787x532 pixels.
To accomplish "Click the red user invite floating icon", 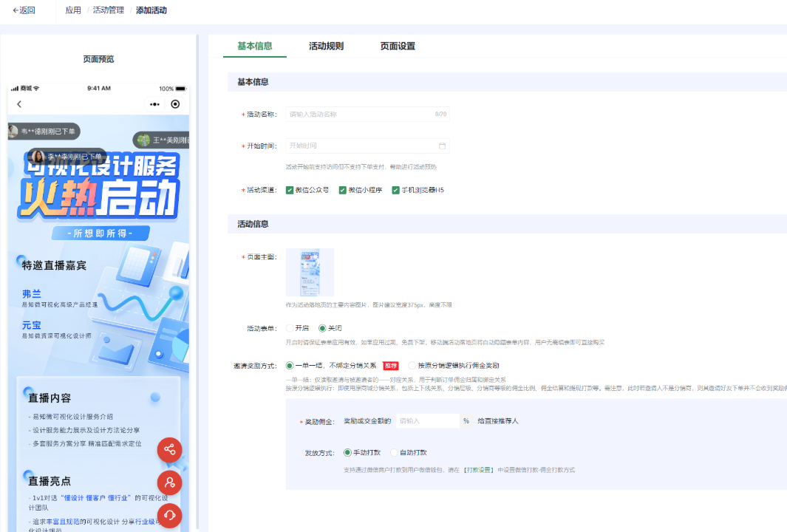I will [x=169, y=482].
